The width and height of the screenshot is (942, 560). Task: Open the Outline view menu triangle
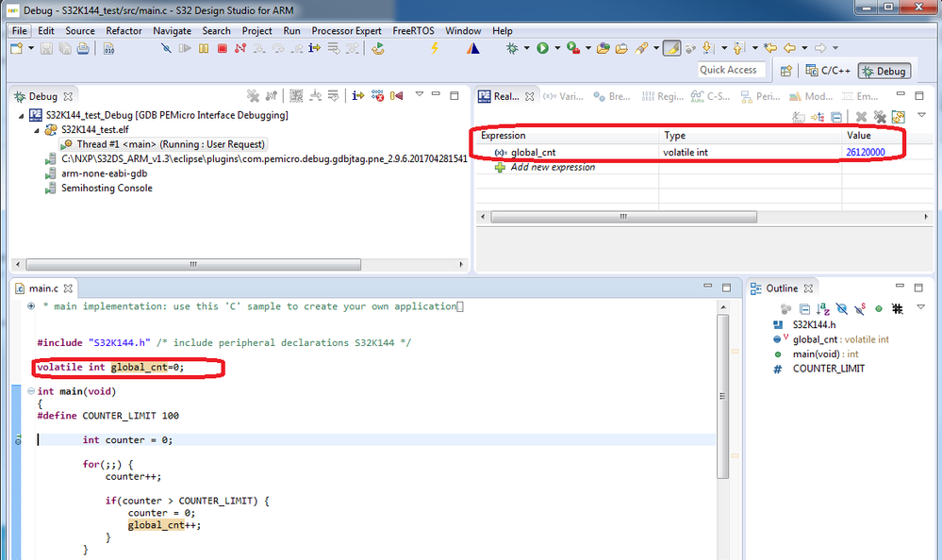click(920, 307)
